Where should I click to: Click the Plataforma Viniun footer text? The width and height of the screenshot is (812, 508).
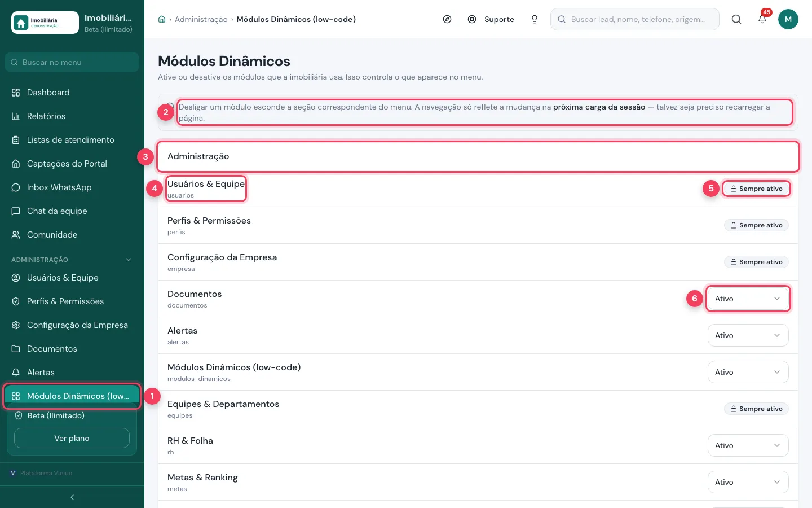click(x=46, y=473)
